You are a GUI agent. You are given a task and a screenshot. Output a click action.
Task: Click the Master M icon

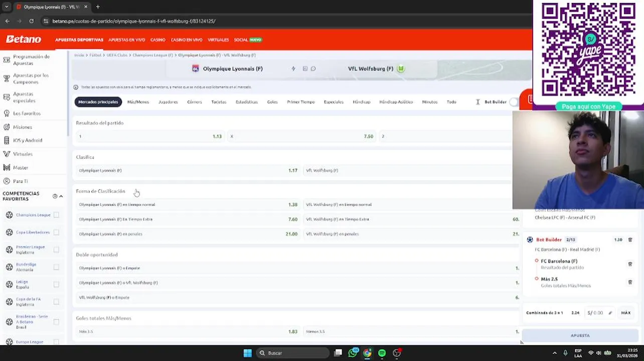point(7,167)
